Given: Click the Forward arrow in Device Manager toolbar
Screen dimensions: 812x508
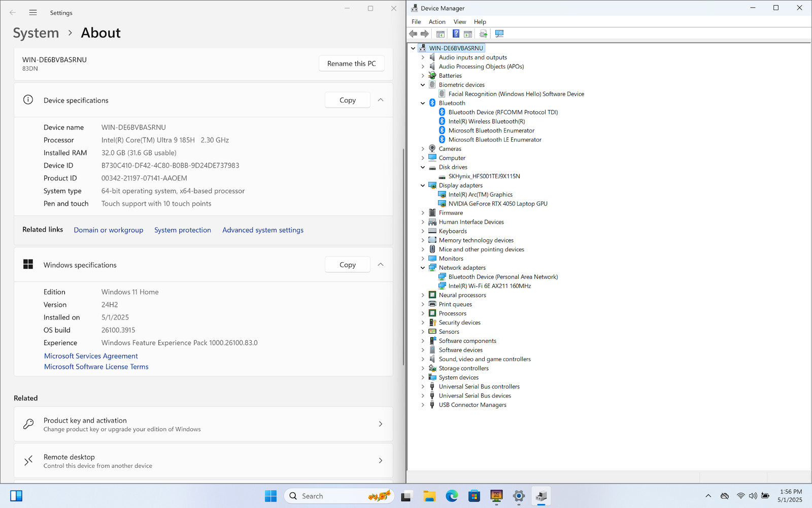Looking at the screenshot, I should coord(425,34).
